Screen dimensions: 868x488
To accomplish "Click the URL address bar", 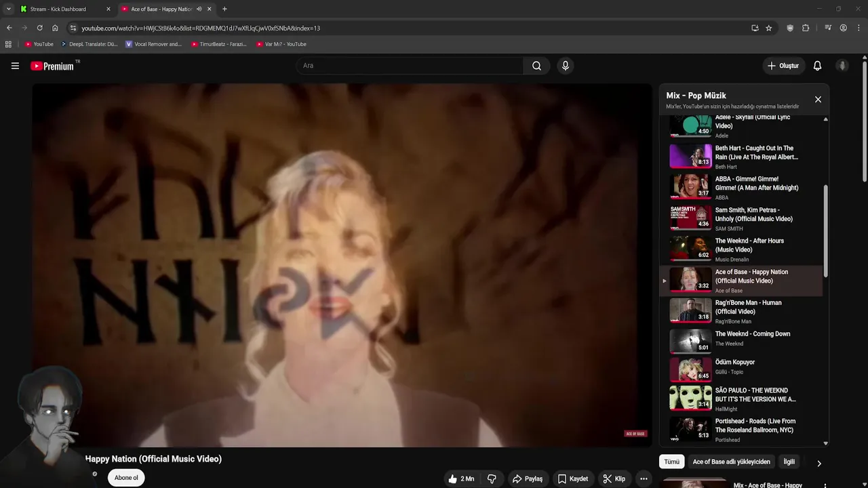I will 407,28.
